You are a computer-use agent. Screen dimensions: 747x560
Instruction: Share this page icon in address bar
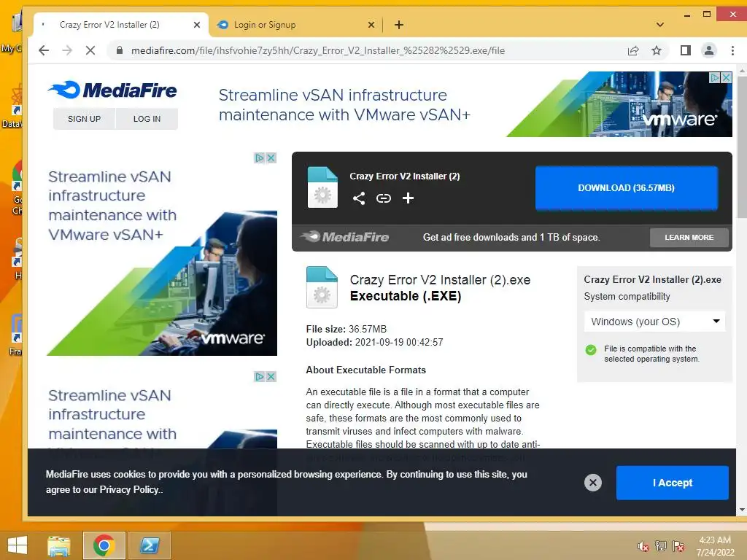coord(633,50)
